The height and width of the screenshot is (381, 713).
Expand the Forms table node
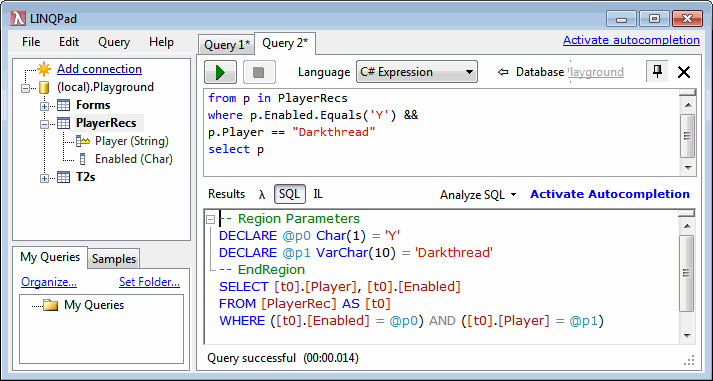(x=44, y=106)
